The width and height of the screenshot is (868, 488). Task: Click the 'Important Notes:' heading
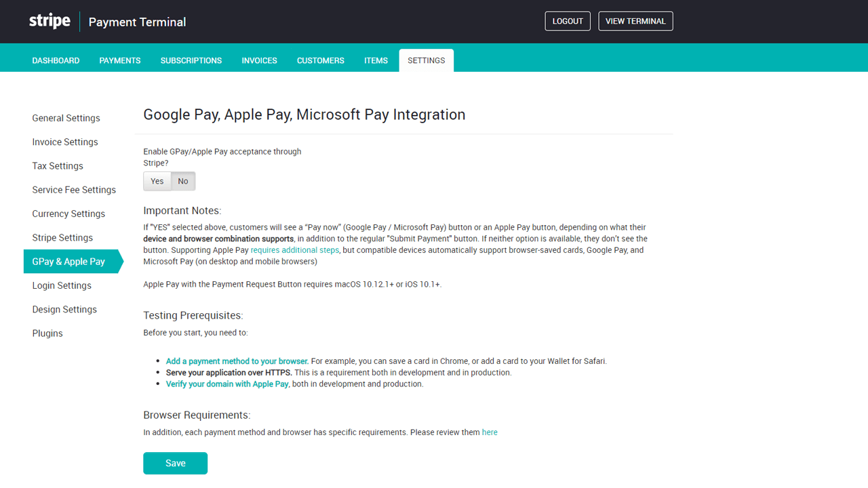point(182,211)
